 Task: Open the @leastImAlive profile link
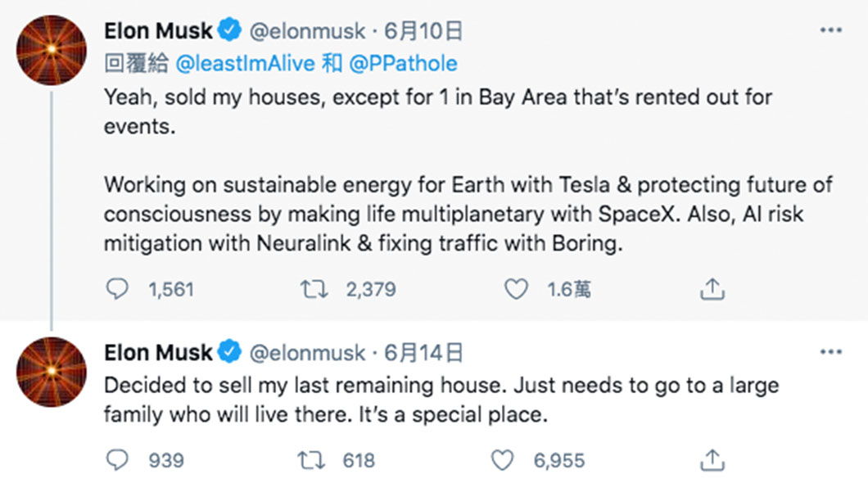[245, 64]
